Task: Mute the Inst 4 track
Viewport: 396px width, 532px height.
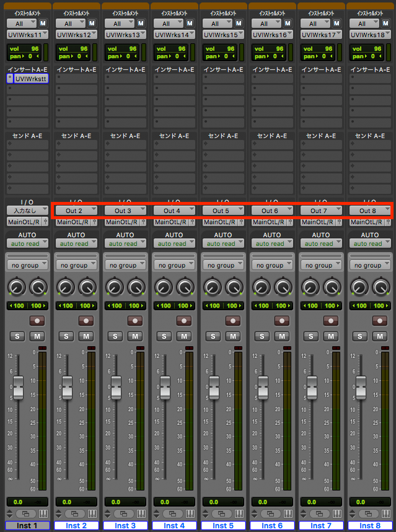Action: click(183, 336)
